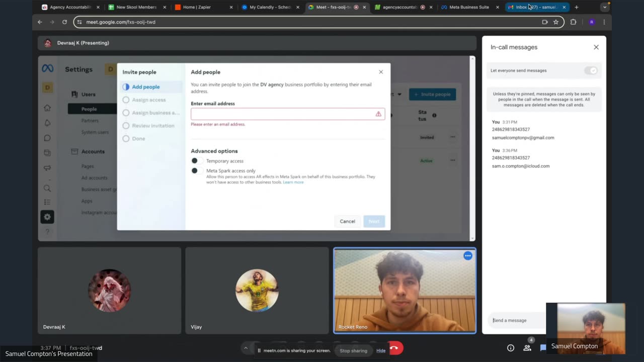Open System users in settings
The height and width of the screenshot is (362, 644).
click(x=95, y=132)
